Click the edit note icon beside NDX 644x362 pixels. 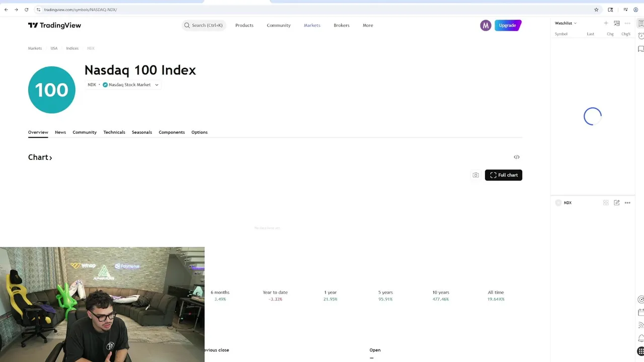[617, 203]
